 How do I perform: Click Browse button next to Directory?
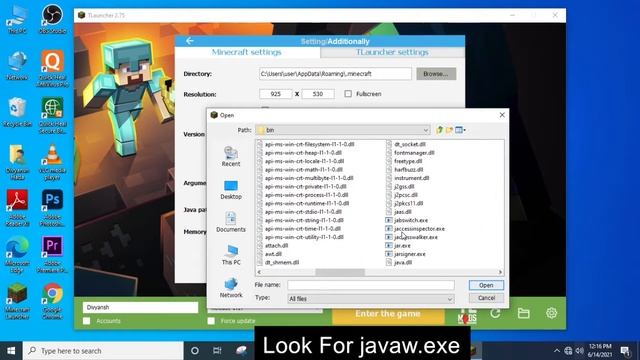(x=436, y=74)
